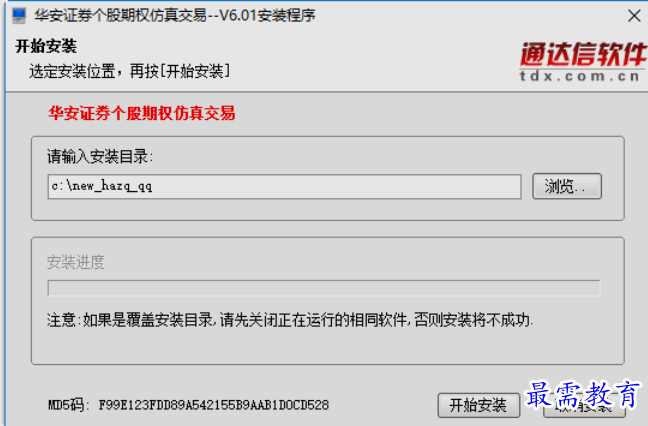Click the 注意 overwrite warning note
Viewport: 648px width, 426px height.
(290, 320)
